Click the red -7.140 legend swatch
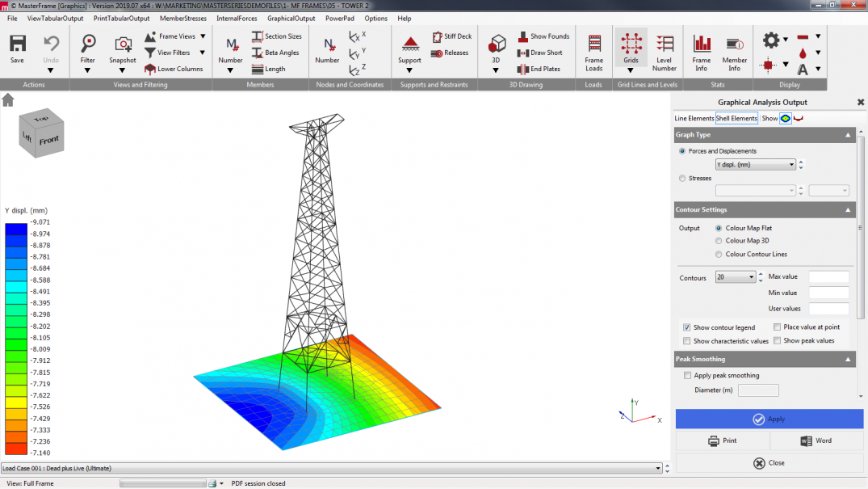 point(16,448)
